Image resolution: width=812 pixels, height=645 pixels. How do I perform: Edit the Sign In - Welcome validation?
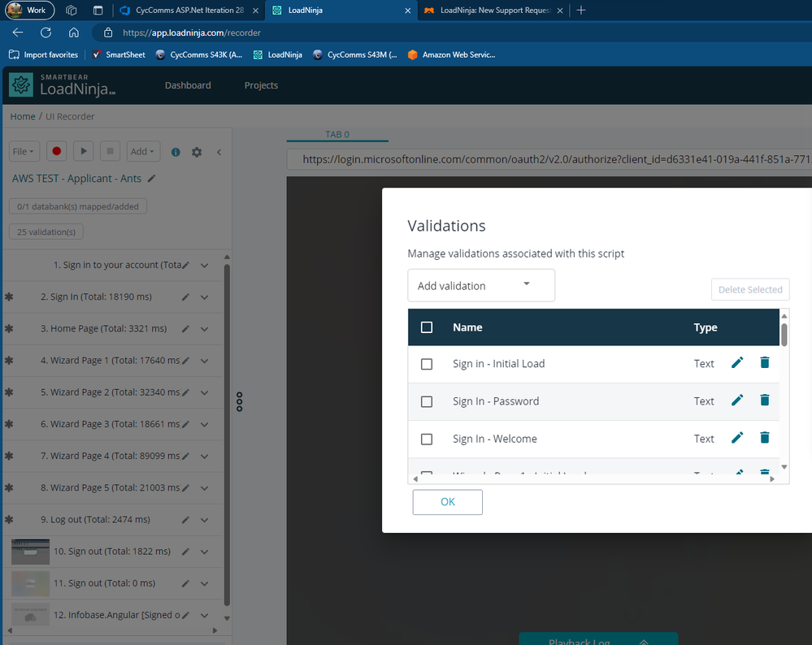pos(737,438)
